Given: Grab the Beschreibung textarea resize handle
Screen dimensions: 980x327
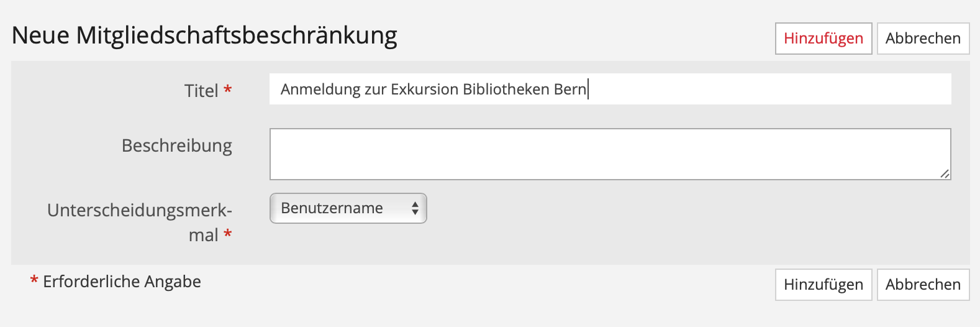Looking at the screenshot, I should 944,173.
